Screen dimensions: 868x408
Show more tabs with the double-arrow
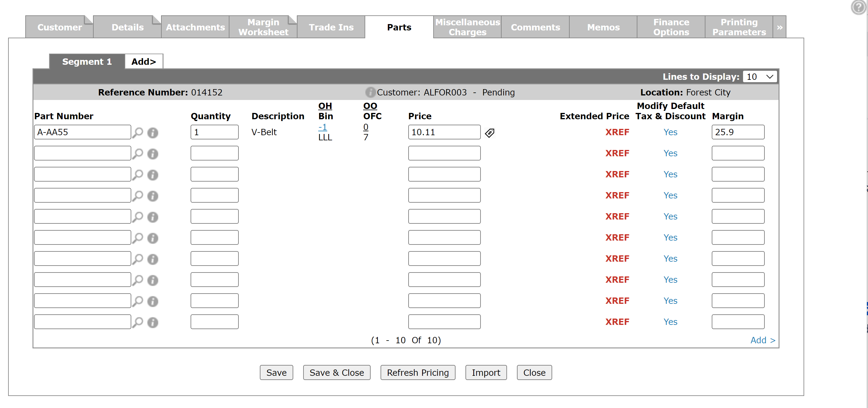click(779, 27)
